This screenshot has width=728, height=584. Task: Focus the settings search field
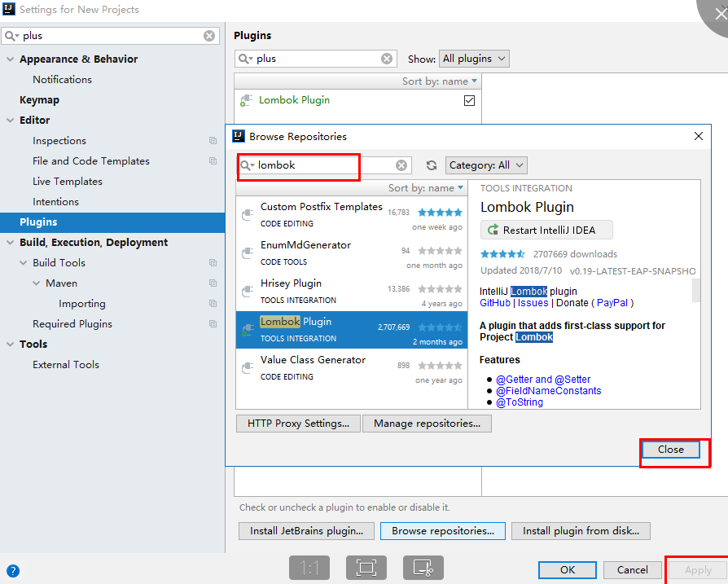(110, 36)
